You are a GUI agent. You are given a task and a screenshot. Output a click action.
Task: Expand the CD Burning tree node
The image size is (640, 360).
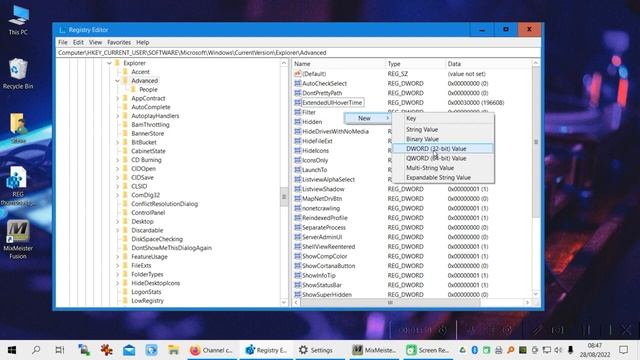(118, 160)
